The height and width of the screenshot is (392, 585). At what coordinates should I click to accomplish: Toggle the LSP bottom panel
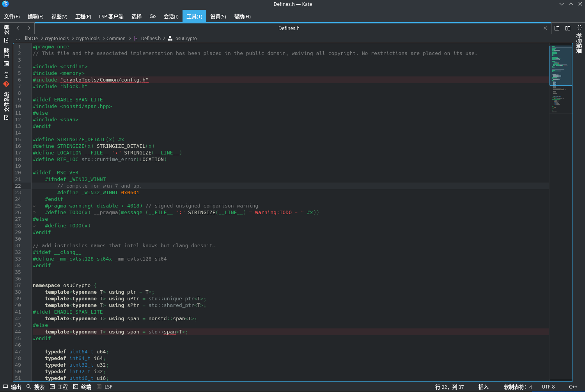(x=105, y=387)
